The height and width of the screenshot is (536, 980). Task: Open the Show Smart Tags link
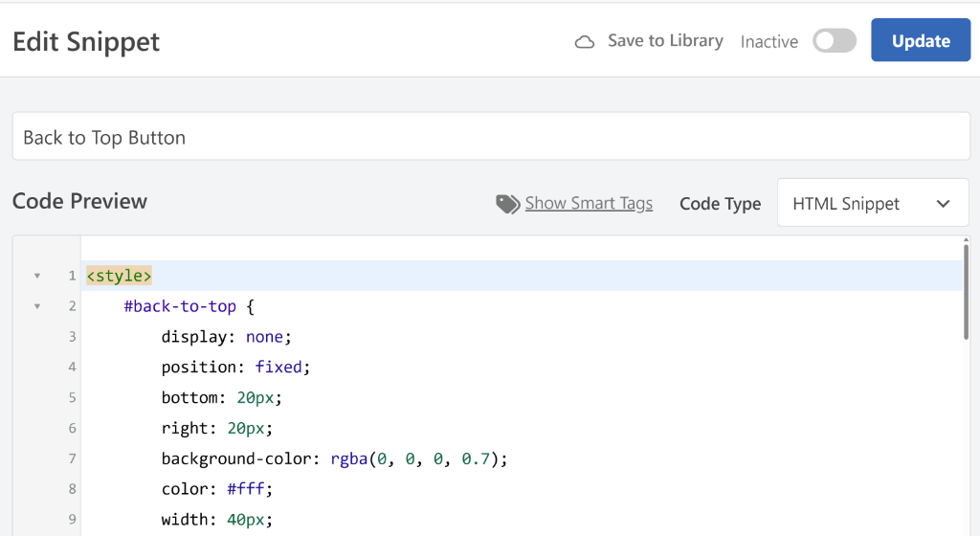tap(589, 203)
